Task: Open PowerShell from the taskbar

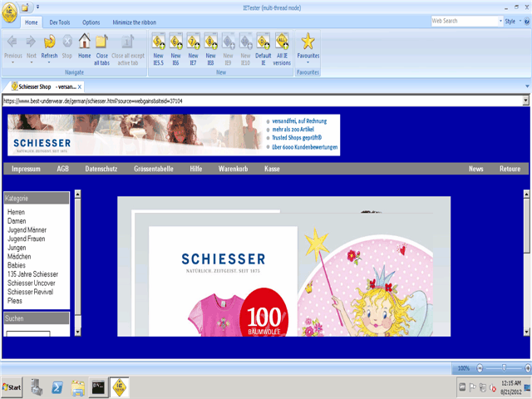Action: coord(57,387)
